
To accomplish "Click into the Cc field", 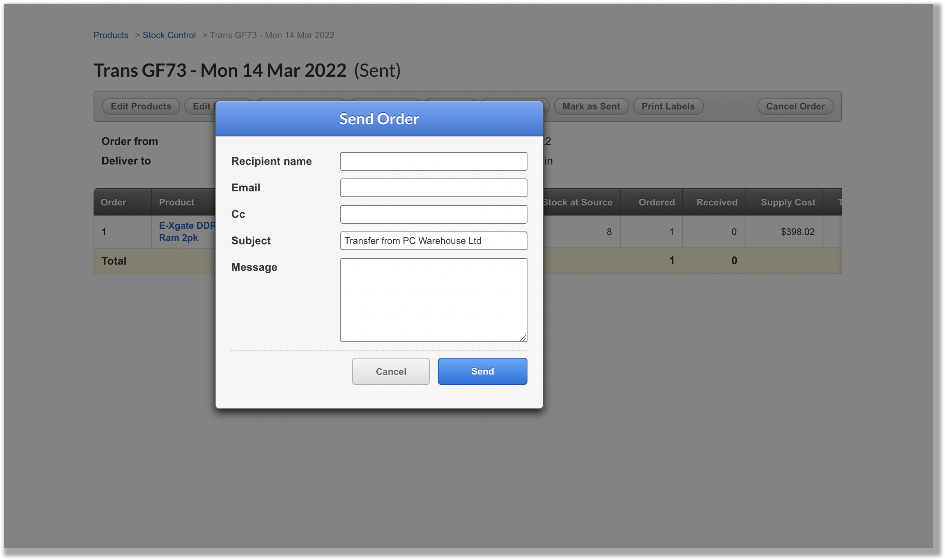I will [434, 214].
